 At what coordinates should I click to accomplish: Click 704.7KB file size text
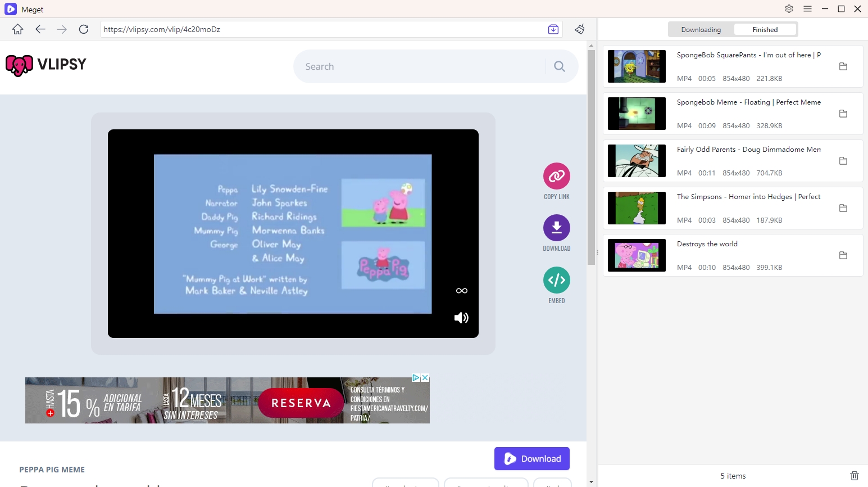(769, 173)
